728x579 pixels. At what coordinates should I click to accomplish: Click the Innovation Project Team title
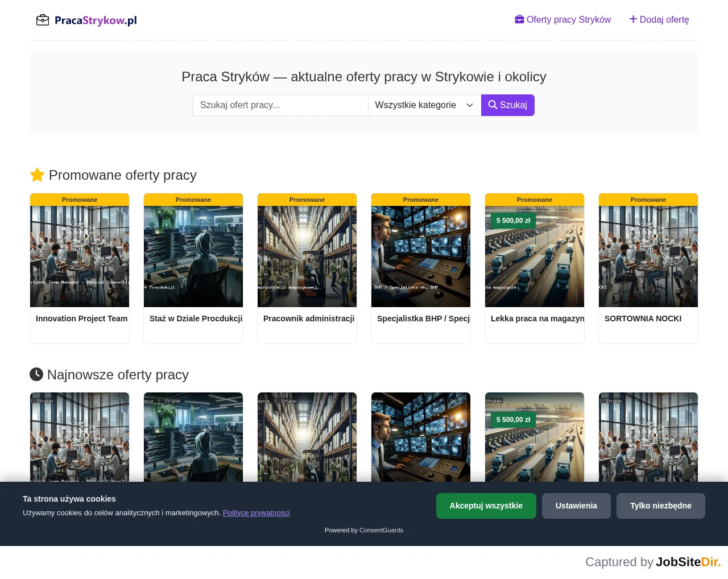(x=82, y=319)
